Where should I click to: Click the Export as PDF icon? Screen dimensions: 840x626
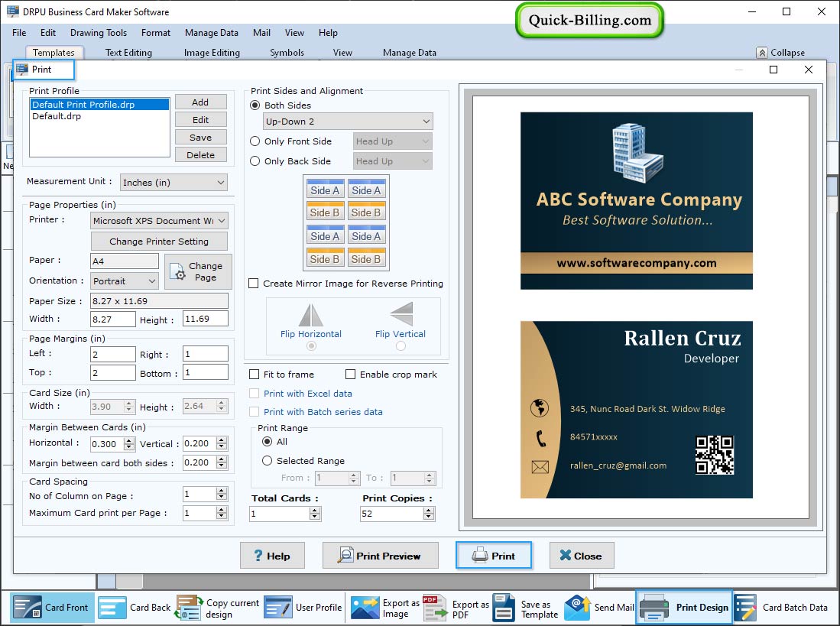pyautogui.click(x=435, y=607)
